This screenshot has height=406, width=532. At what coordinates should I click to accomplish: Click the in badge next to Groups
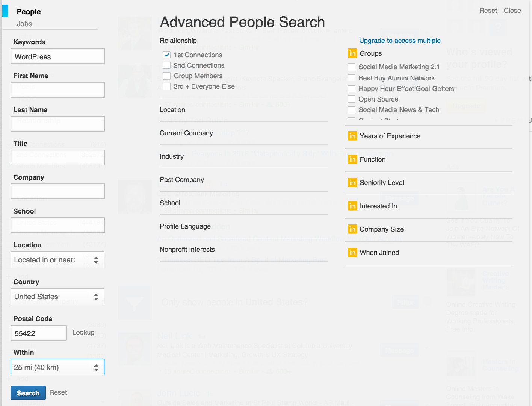point(352,53)
